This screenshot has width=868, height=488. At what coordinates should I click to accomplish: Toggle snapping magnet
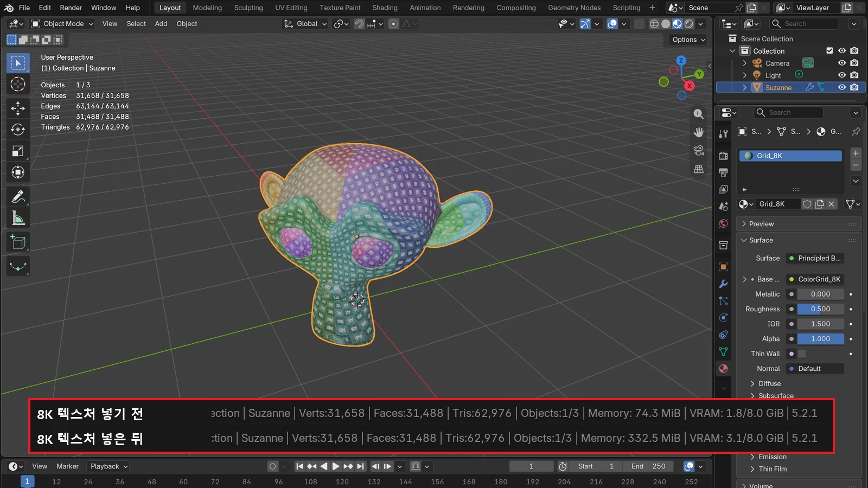[x=359, y=24]
